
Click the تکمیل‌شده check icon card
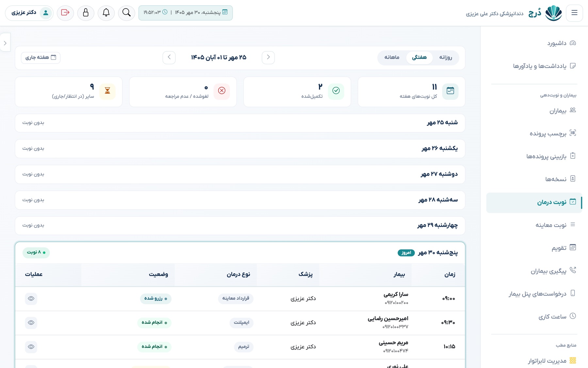(336, 91)
